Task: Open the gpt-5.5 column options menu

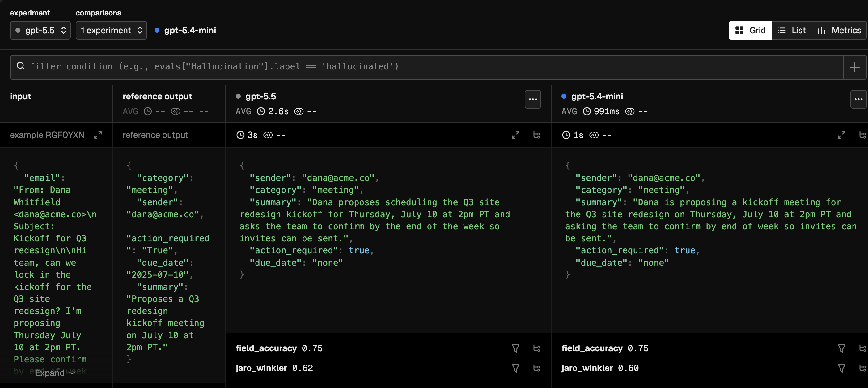Action: (533, 99)
